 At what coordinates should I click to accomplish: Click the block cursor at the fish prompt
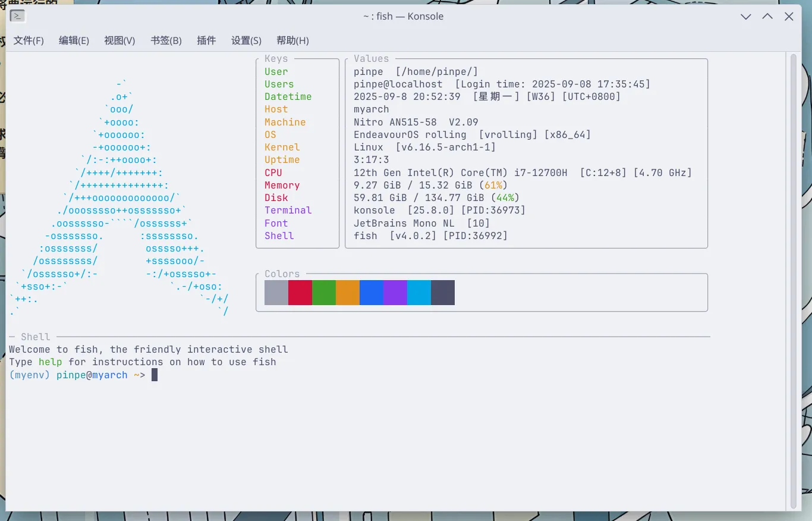pyautogui.click(x=155, y=375)
